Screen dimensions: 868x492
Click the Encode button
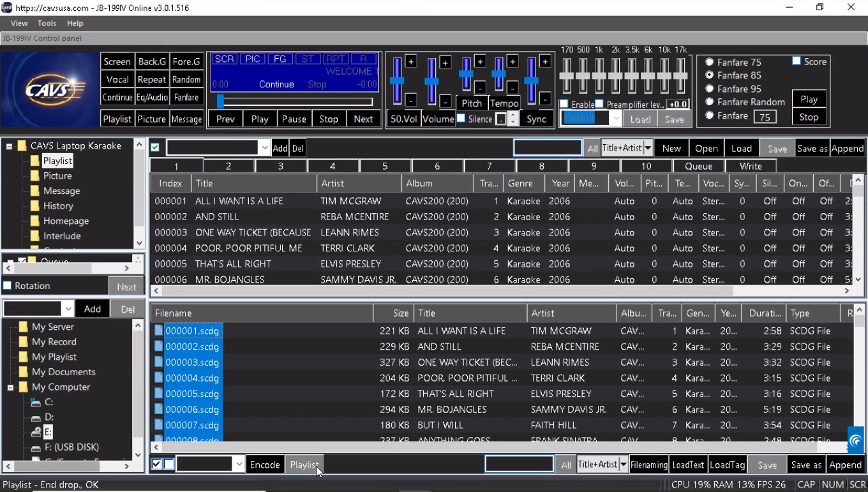coord(265,465)
